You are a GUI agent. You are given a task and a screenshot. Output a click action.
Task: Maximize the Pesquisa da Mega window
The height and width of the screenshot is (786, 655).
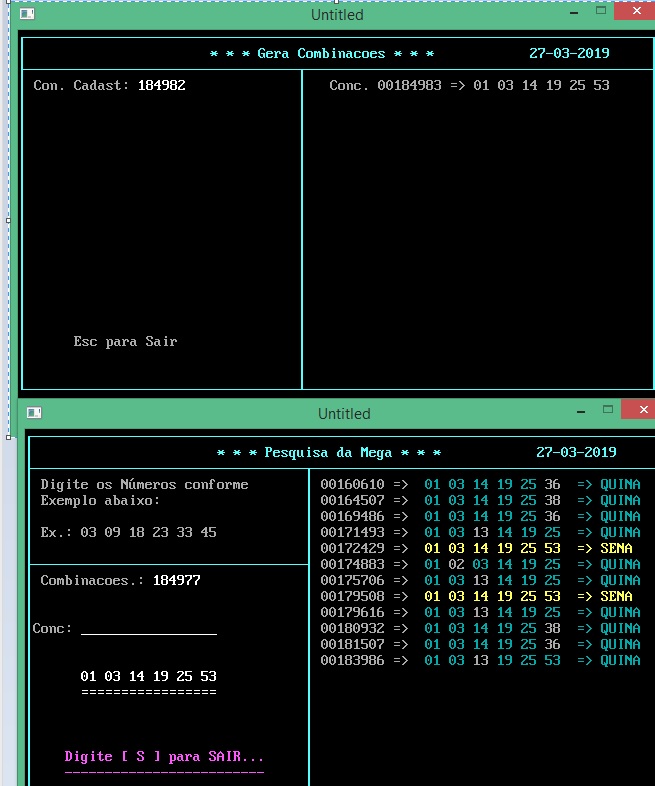pyautogui.click(x=606, y=409)
